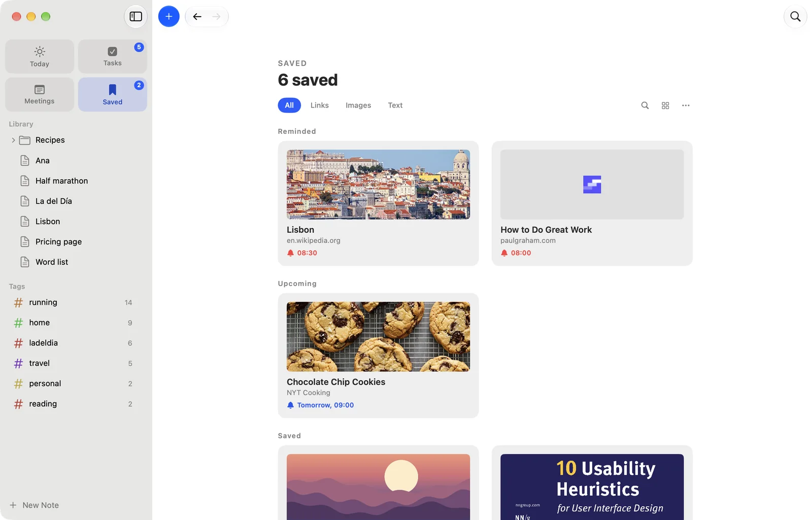Select the ladeldia tag

point(76,343)
